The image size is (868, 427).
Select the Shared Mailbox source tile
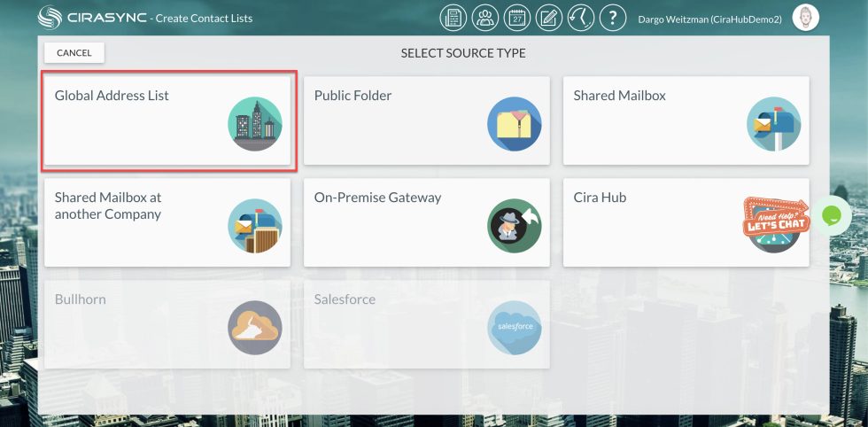686,120
